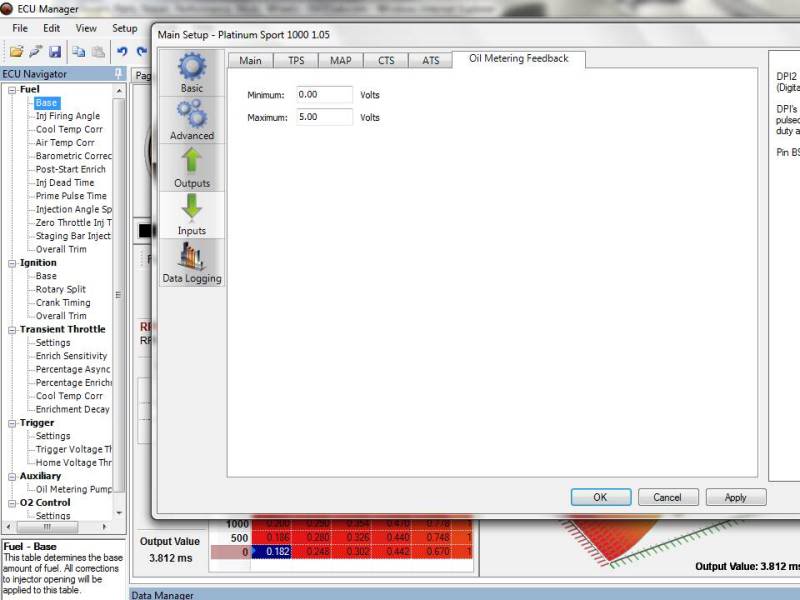Collapse the Fuel tree group

pos(12,90)
